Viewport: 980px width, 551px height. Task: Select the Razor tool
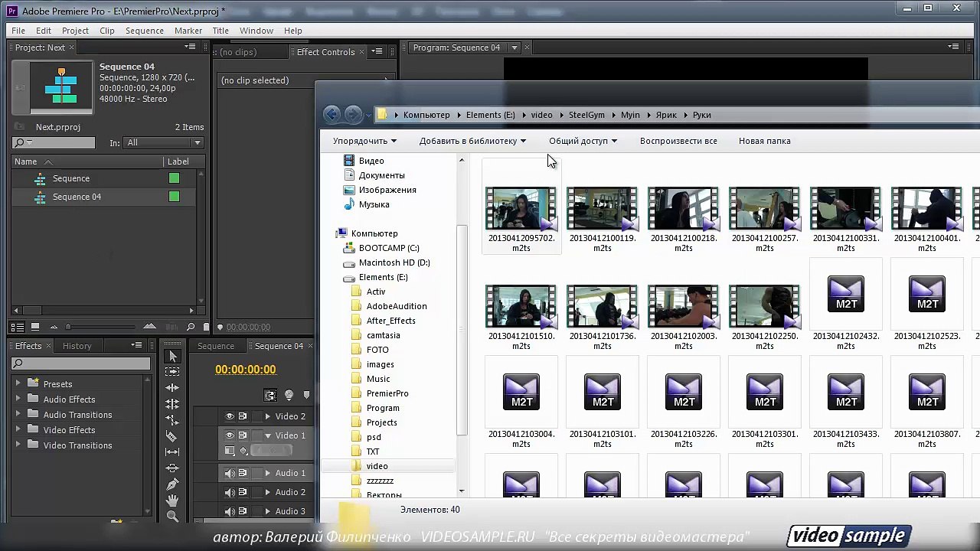pyautogui.click(x=172, y=436)
